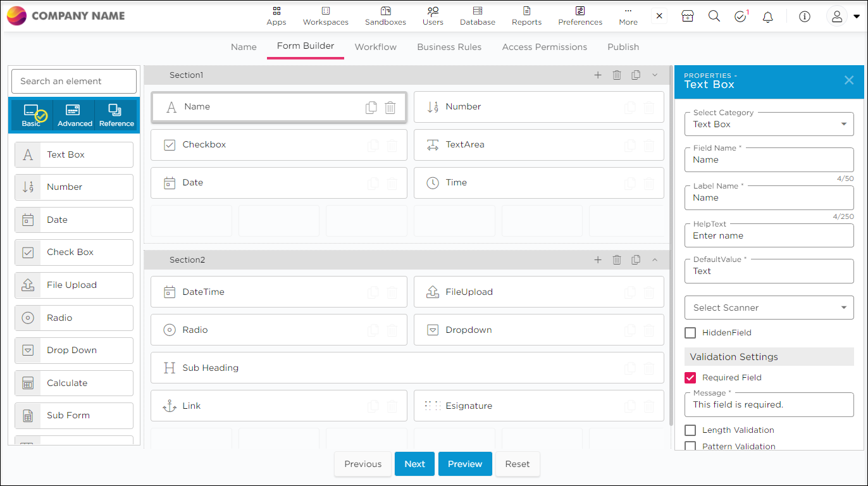Image resolution: width=868 pixels, height=486 pixels.
Task: Add a new field to Section1
Action: tap(598, 75)
